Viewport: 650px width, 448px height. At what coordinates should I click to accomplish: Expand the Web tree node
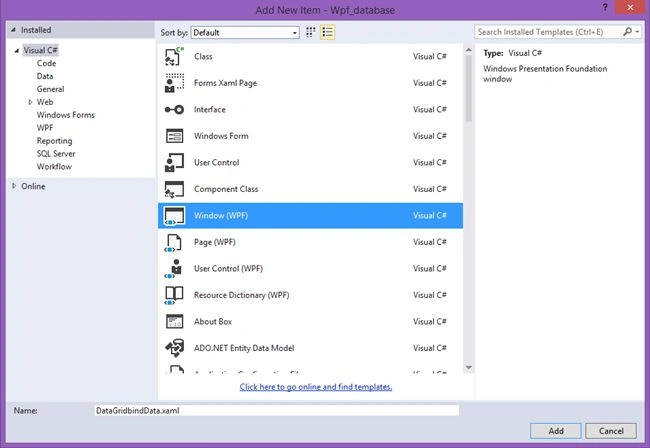click(x=30, y=102)
